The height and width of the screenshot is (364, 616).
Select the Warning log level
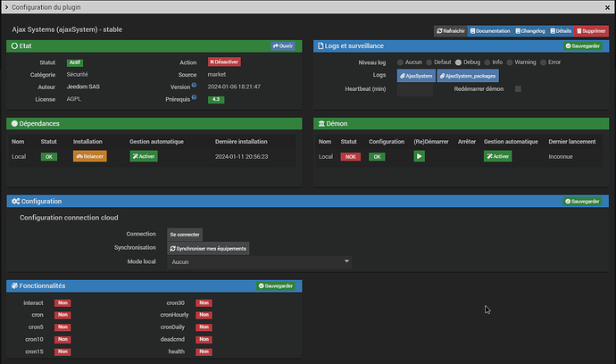click(x=510, y=62)
